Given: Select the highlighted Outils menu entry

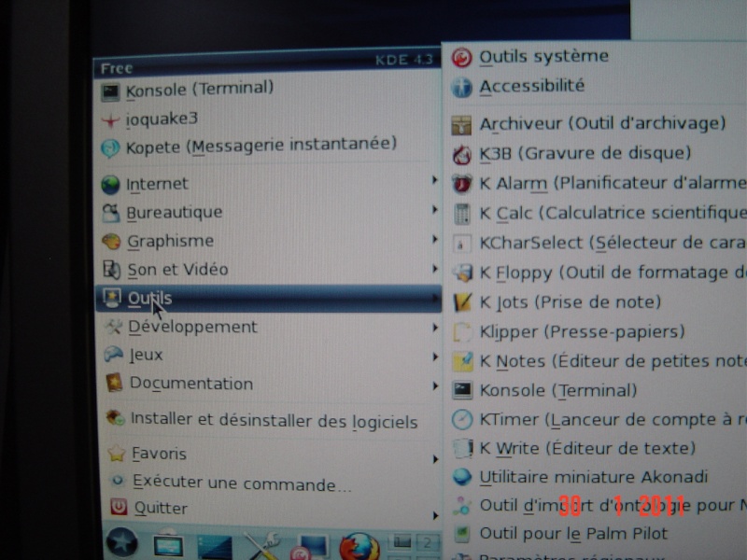Looking at the screenshot, I should point(268,299).
